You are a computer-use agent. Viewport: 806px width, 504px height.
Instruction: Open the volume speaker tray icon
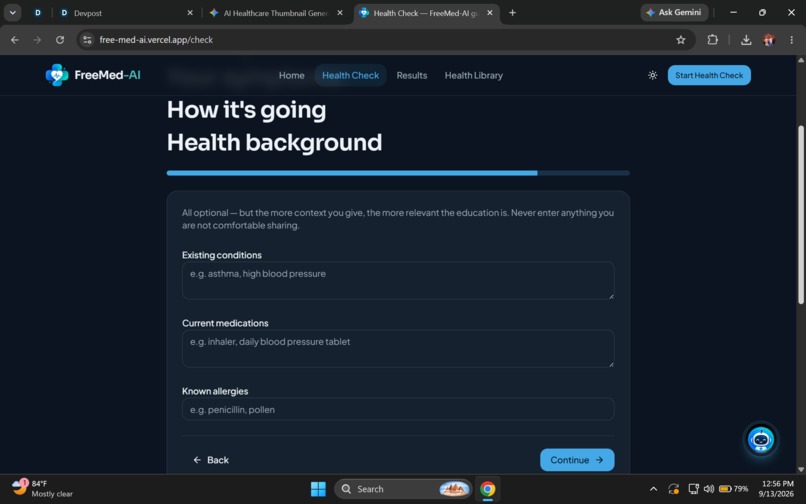(x=709, y=489)
